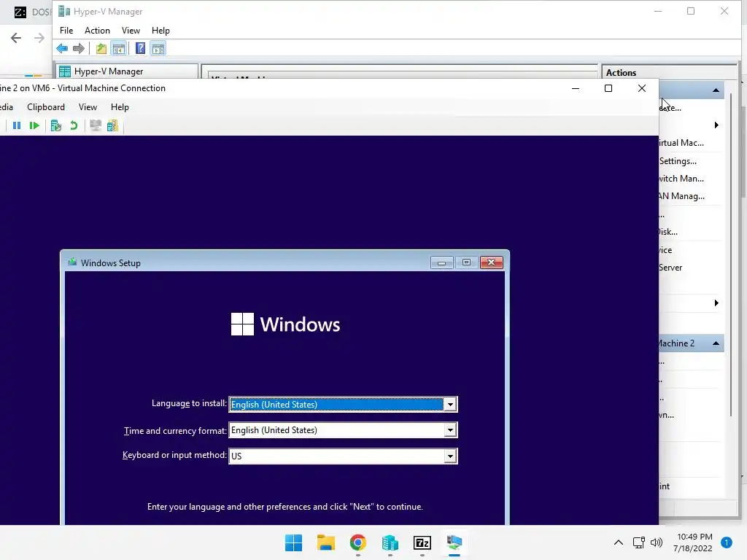
Task: Click Edit Disk... action in Actions pane
Action: pos(668,232)
